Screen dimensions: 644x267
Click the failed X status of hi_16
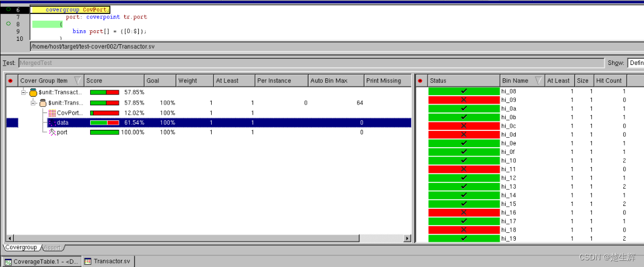(464, 212)
